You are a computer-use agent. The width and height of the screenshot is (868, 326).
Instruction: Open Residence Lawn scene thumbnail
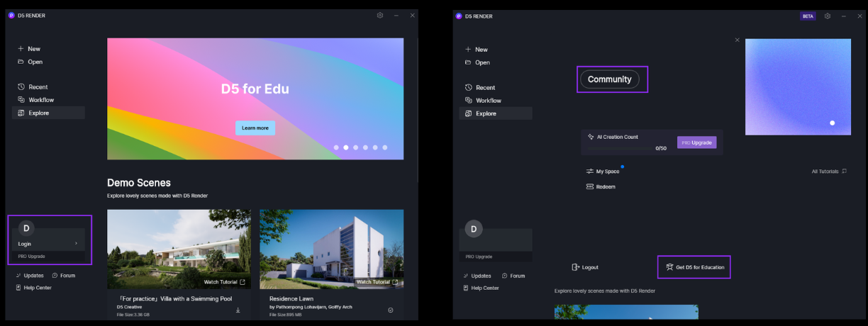pos(332,249)
